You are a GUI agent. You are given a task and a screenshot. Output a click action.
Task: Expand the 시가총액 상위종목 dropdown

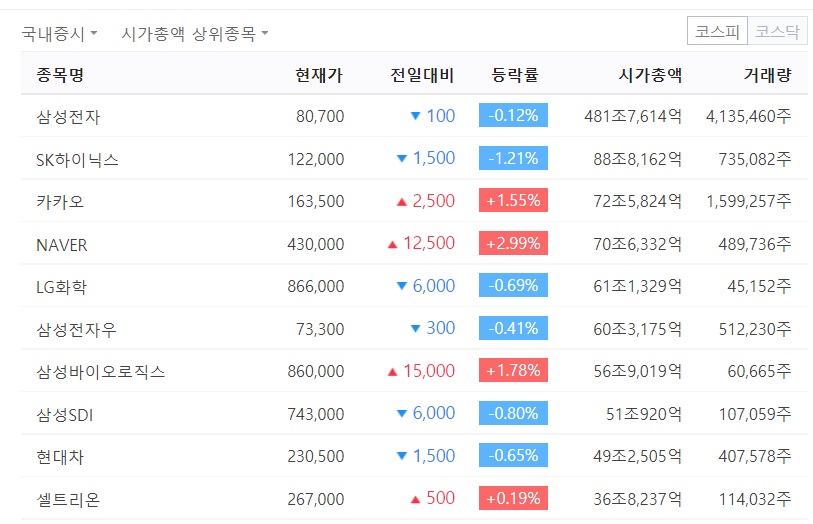coord(195,33)
